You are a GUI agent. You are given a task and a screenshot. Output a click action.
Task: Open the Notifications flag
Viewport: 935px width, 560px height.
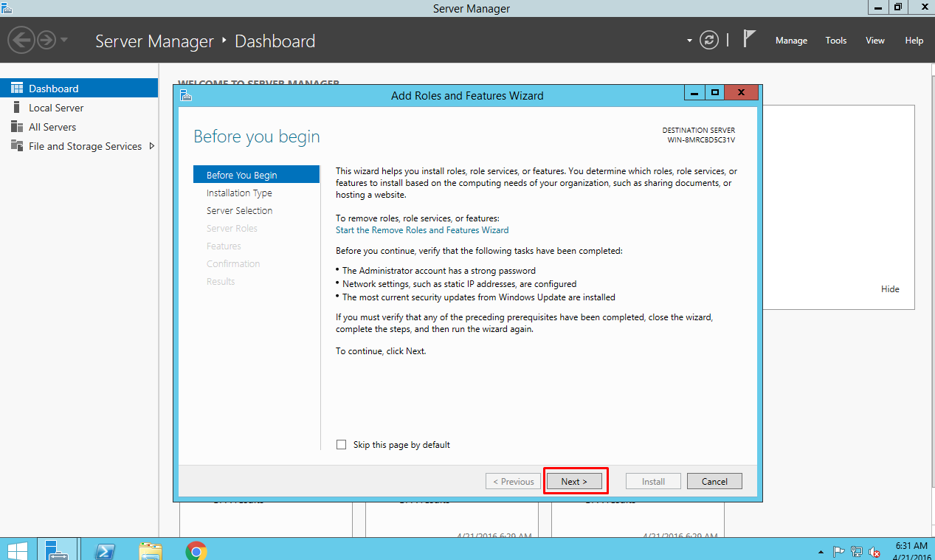click(x=750, y=39)
